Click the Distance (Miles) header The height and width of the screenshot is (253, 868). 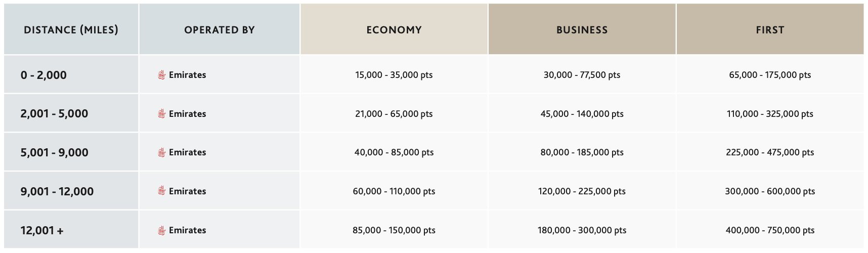coord(71,30)
